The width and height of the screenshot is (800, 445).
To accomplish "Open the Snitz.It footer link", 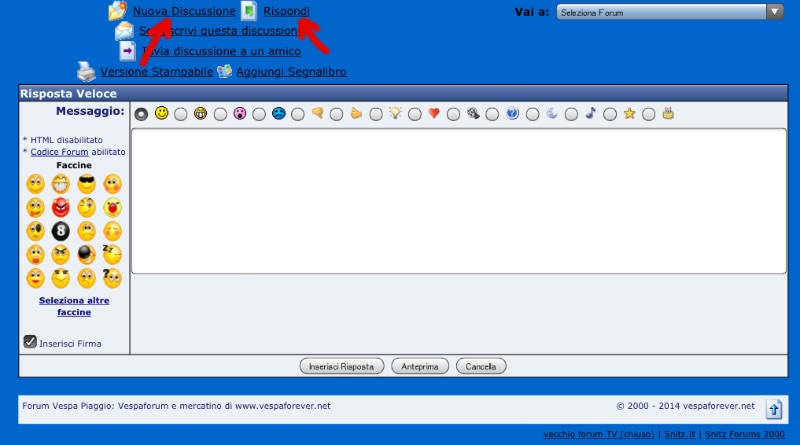I will [x=680, y=434].
